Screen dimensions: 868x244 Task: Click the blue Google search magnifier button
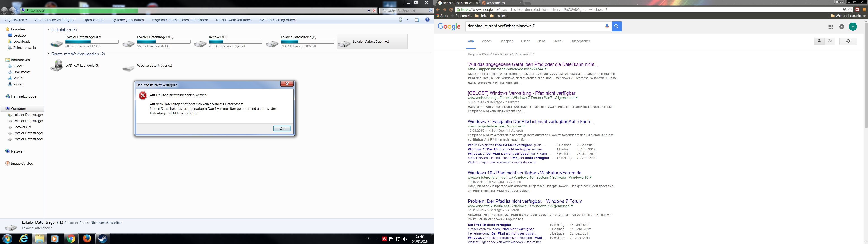click(617, 26)
